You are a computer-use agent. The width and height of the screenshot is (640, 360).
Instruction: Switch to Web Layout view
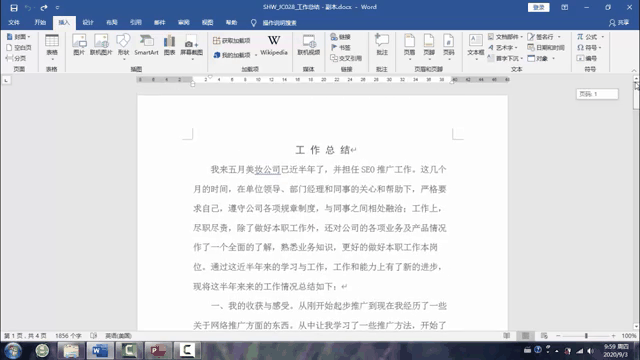[544, 336]
